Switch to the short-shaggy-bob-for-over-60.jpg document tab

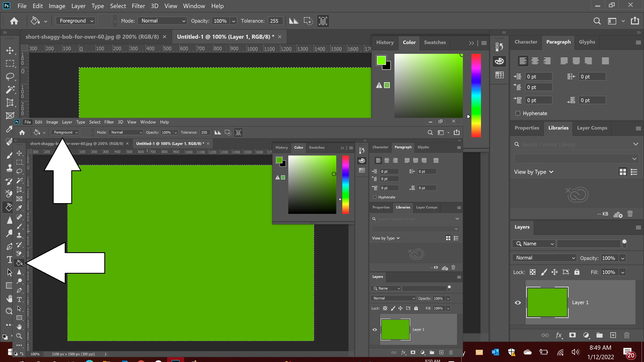click(92, 37)
